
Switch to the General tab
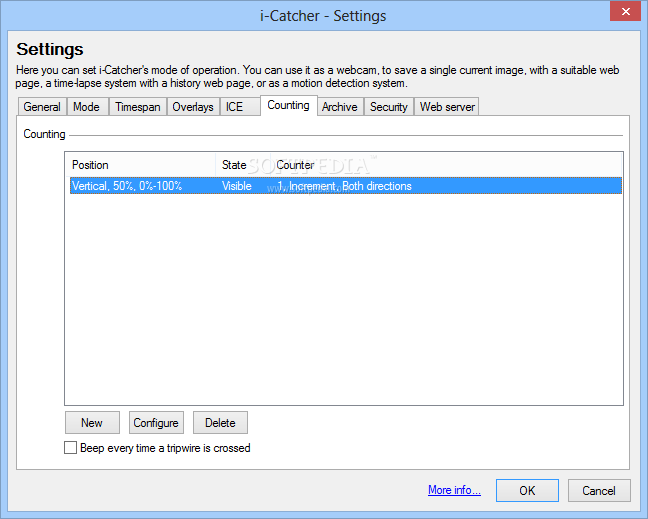point(42,107)
